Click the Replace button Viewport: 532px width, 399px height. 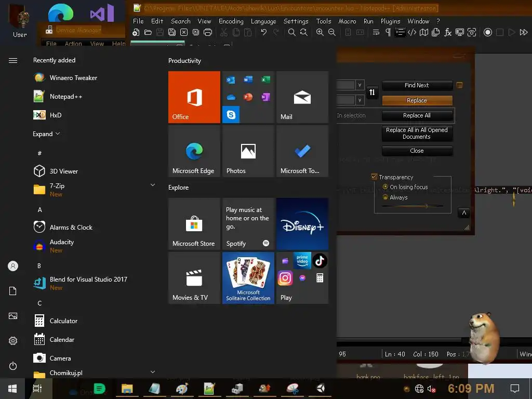click(417, 100)
